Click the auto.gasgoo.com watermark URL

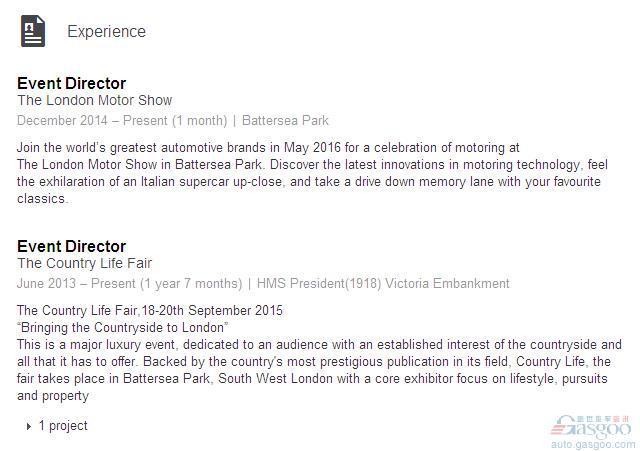click(x=593, y=444)
